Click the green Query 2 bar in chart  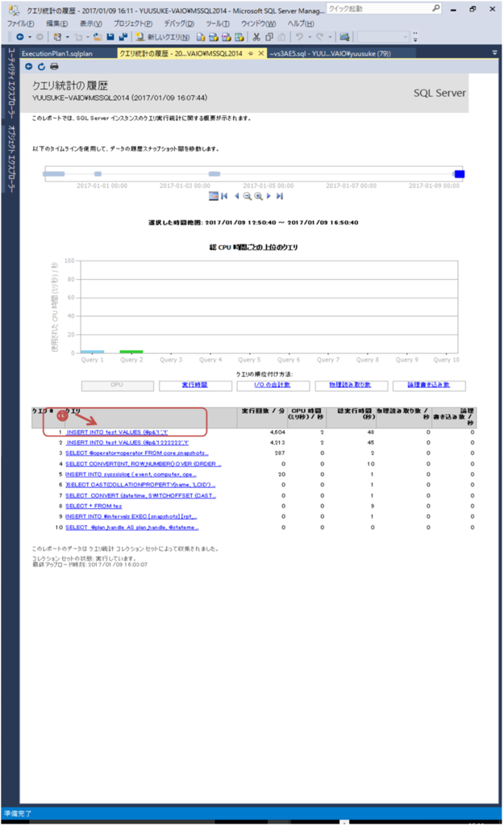click(131, 352)
